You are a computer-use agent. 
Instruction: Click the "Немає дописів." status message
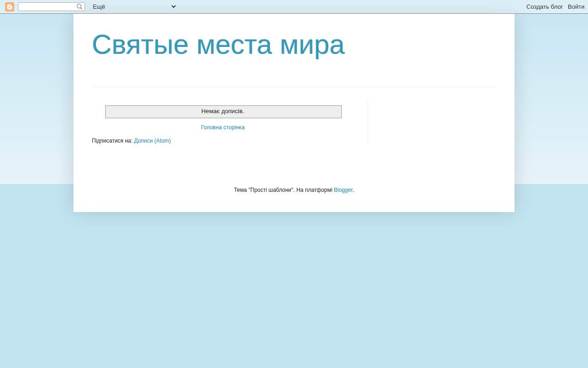coord(223,111)
